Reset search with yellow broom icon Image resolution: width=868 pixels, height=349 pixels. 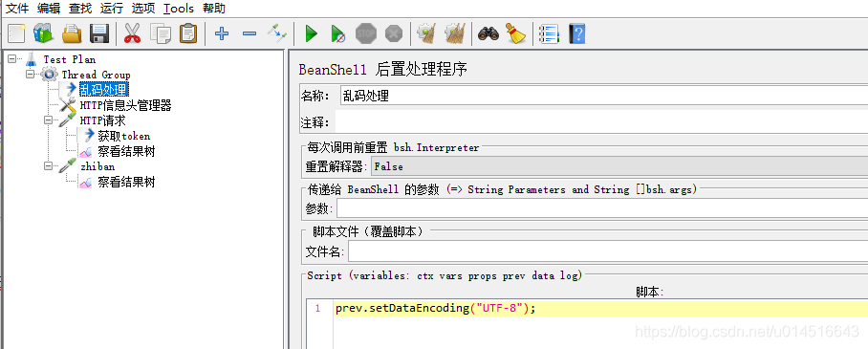point(516,33)
